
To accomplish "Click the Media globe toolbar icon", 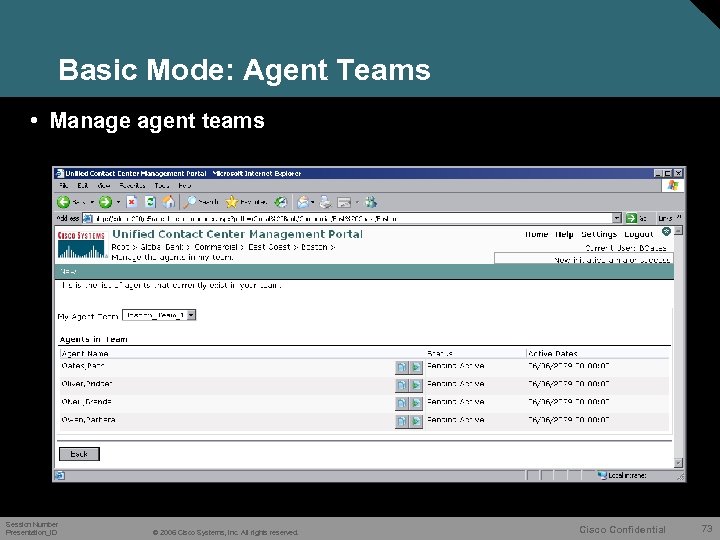I will pos(281,202).
